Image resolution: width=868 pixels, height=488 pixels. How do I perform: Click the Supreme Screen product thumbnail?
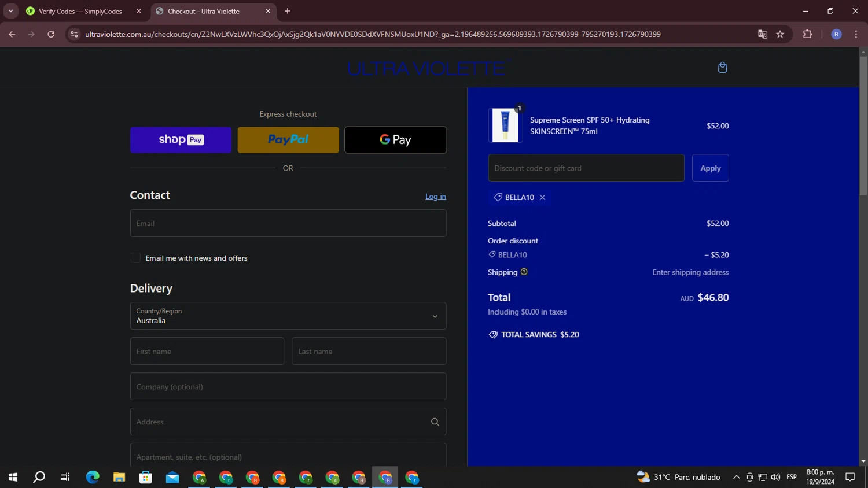tap(505, 125)
